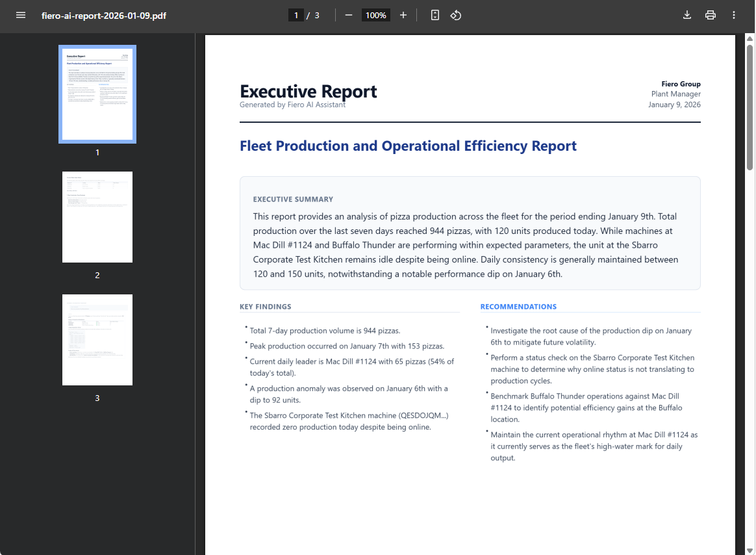This screenshot has height=555, width=756.
Task: Jump to the page 3 thumbnail
Action: [x=97, y=340]
